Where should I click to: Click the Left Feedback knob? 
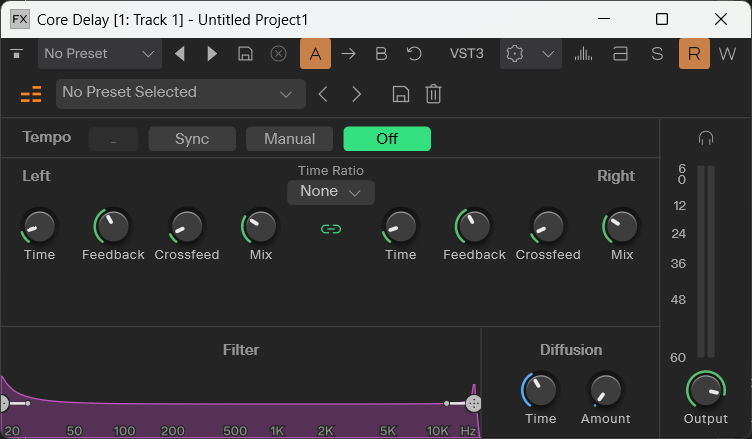tap(113, 226)
